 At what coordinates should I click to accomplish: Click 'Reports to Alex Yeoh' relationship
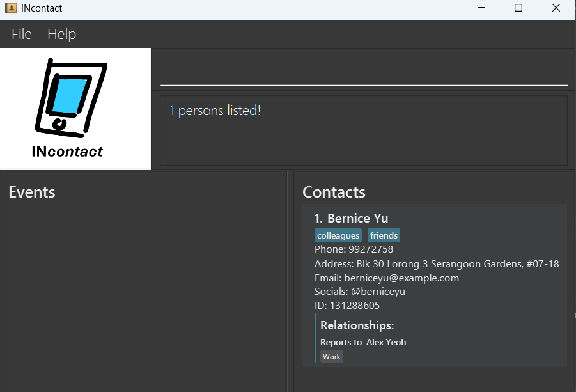point(363,342)
